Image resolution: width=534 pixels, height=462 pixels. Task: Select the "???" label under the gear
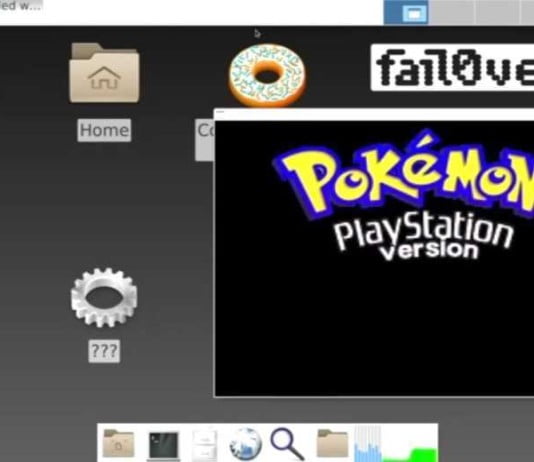[104, 351]
